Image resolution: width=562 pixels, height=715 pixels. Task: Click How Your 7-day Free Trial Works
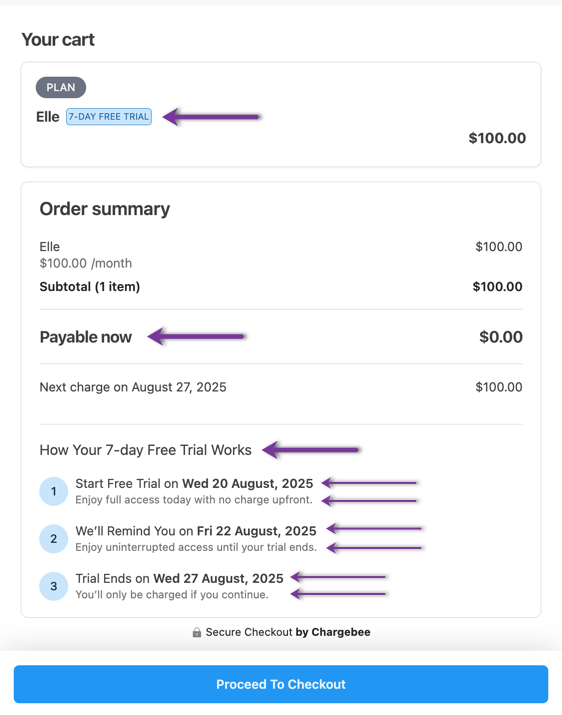(x=146, y=450)
